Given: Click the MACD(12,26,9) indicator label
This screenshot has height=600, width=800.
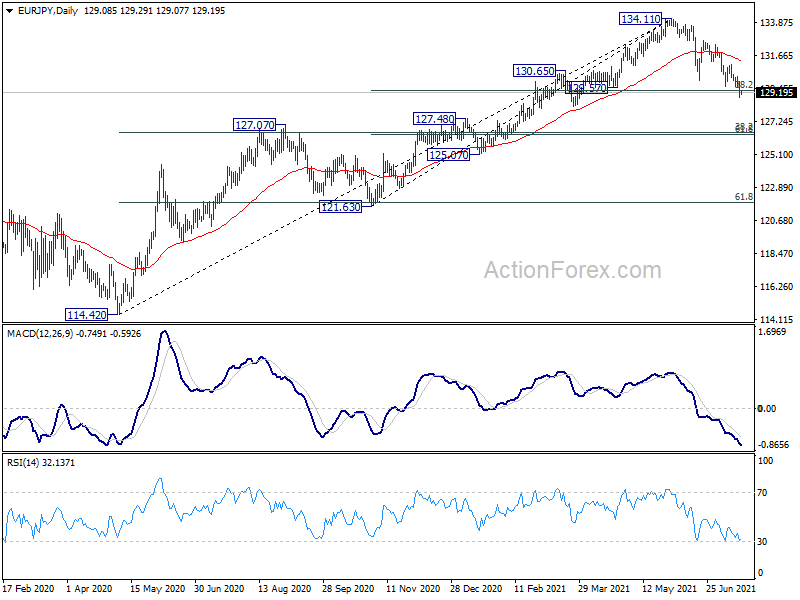Looking at the screenshot, I should click(x=40, y=334).
